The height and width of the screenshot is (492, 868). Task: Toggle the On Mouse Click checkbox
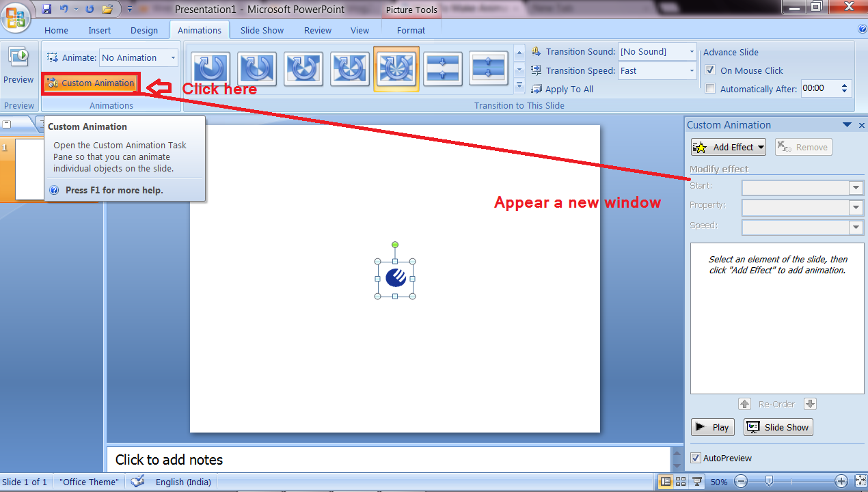click(x=710, y=70)
